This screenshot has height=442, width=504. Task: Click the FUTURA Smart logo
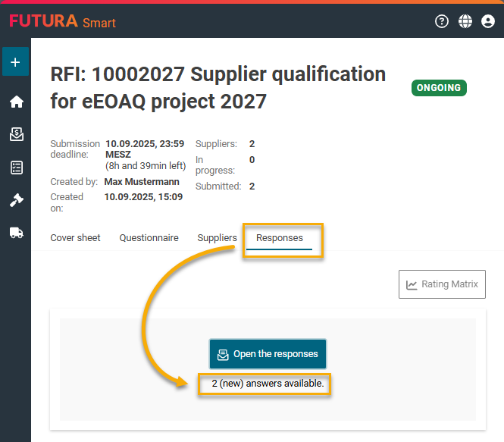pos(62,21)
